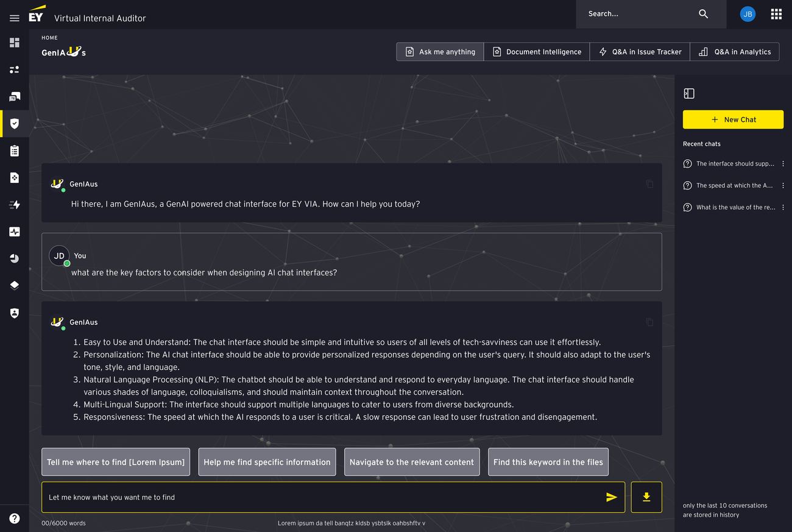This screenshot has width=792, height=532.
Task: Open the document with diamond sidebar icon
Action: (x=15, y=177)
